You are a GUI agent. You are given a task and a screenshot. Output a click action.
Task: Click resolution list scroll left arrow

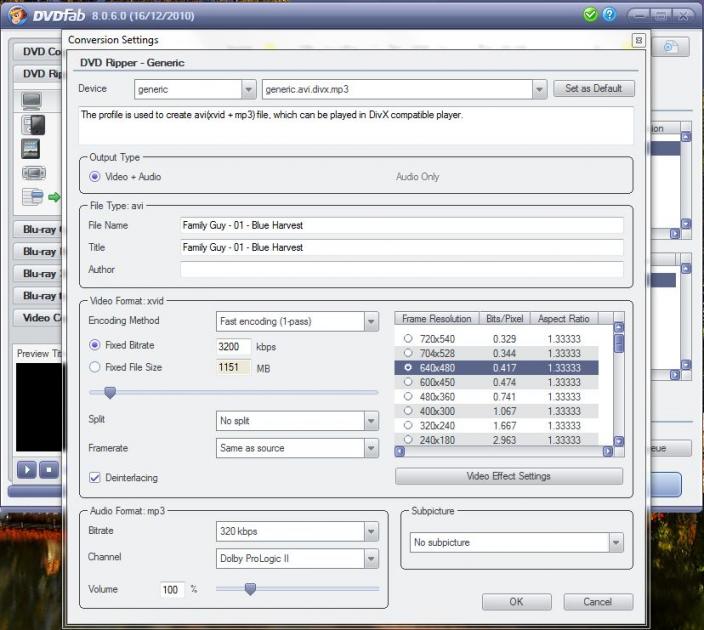pos(400,451)
